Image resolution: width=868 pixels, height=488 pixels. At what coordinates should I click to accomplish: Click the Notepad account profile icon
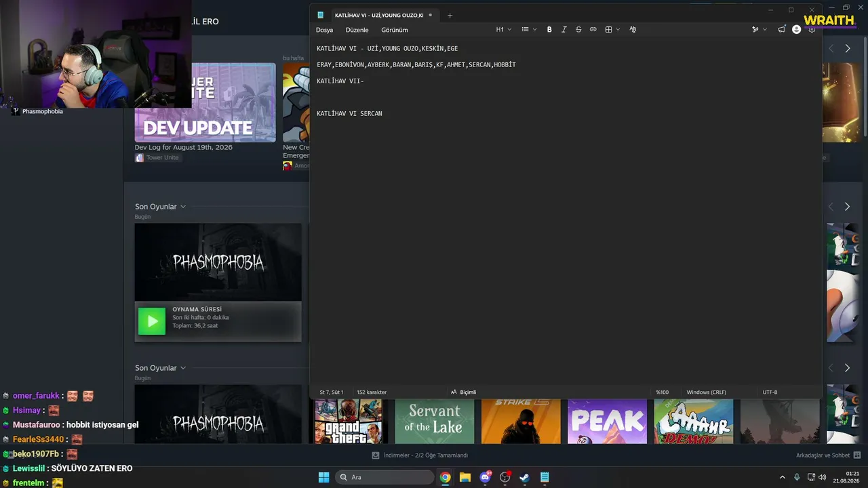[x=797, y=30]
